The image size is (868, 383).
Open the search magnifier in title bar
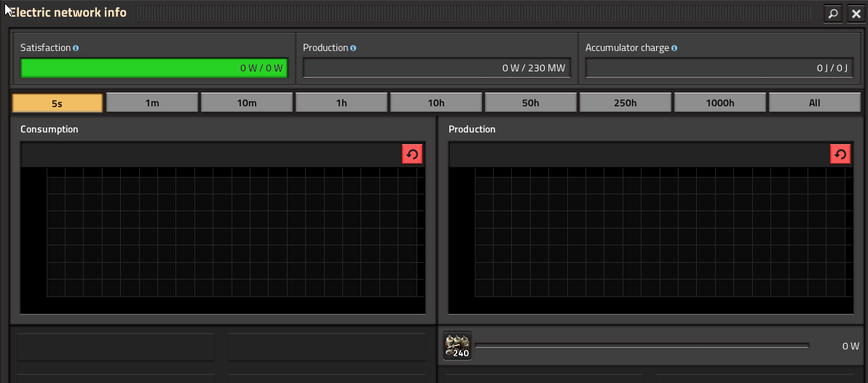coord(832,13)
